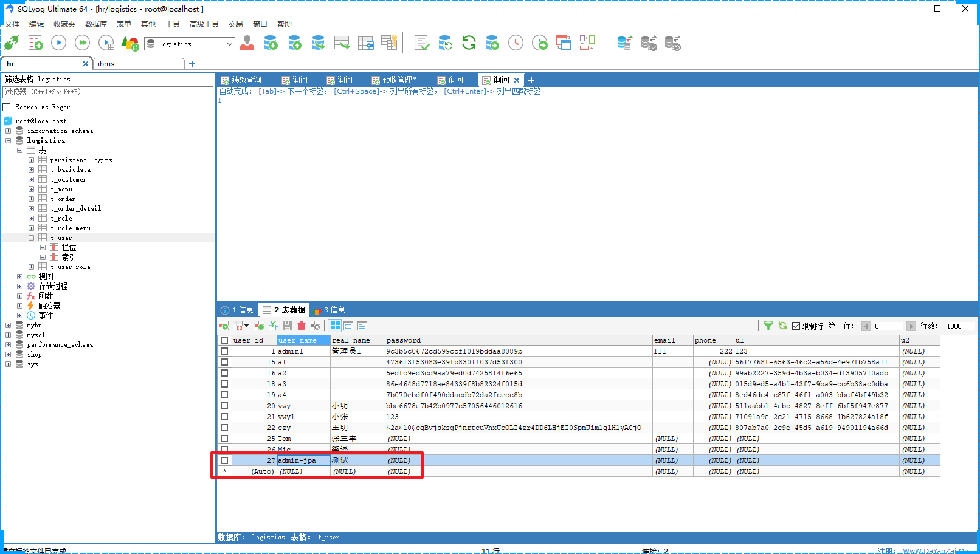
Task: Open new query editor icon
Action: (36, 43)
